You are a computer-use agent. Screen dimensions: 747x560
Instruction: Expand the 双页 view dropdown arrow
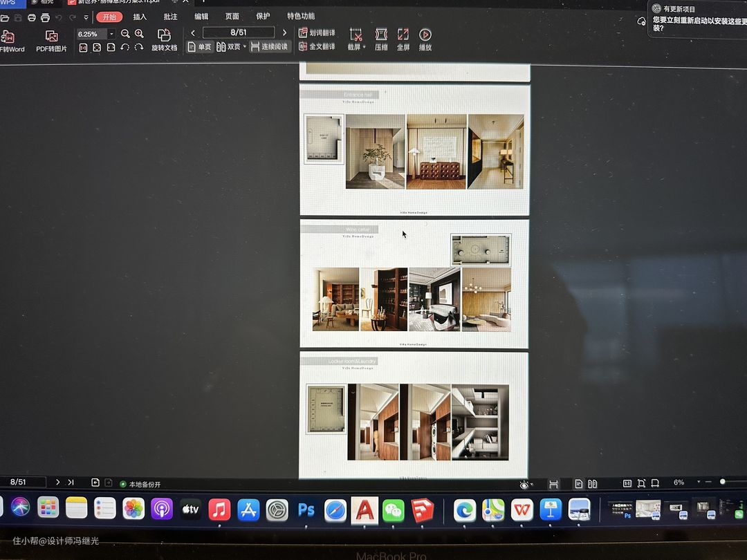[x=244, y=47]
